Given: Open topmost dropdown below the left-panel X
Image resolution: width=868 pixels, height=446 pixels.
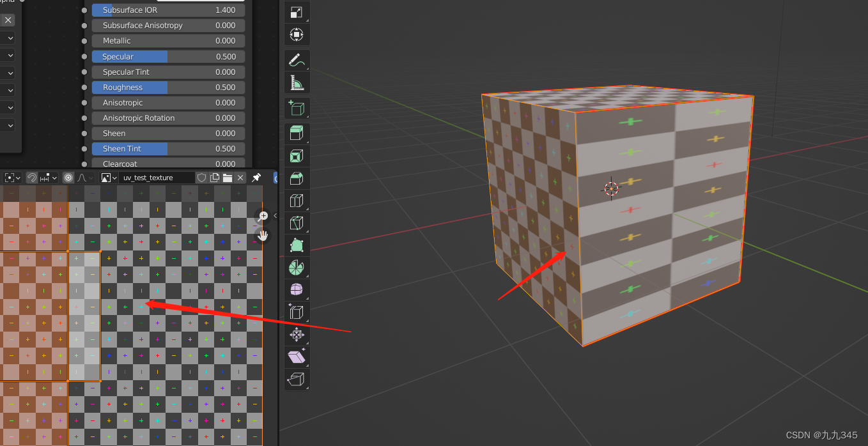Looking at the screenshot, I should click(x=7, y=38).
